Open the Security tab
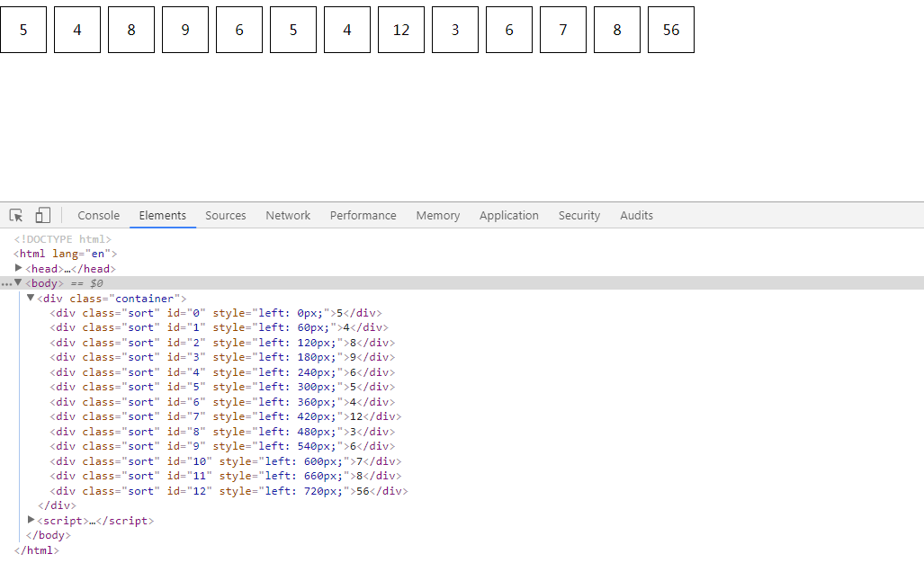 click(579, 216)
